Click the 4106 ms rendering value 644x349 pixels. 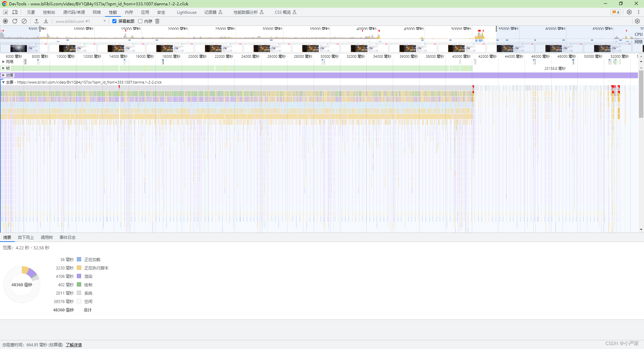point(65,276)
